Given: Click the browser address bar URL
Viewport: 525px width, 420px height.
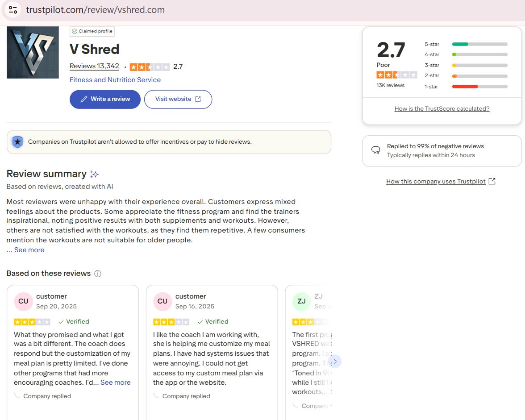Looking at the screenshot, I should (95, 9).
